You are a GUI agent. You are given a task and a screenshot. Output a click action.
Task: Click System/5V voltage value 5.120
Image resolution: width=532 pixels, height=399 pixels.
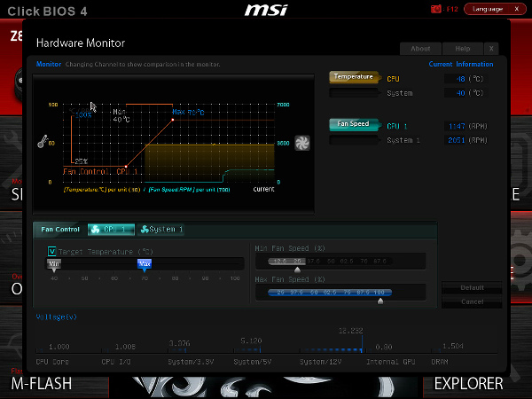point(251,340)
